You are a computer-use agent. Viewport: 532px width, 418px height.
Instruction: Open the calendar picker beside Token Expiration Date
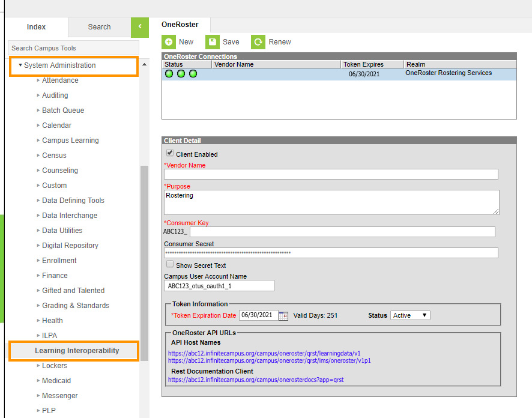pos(283,316)
